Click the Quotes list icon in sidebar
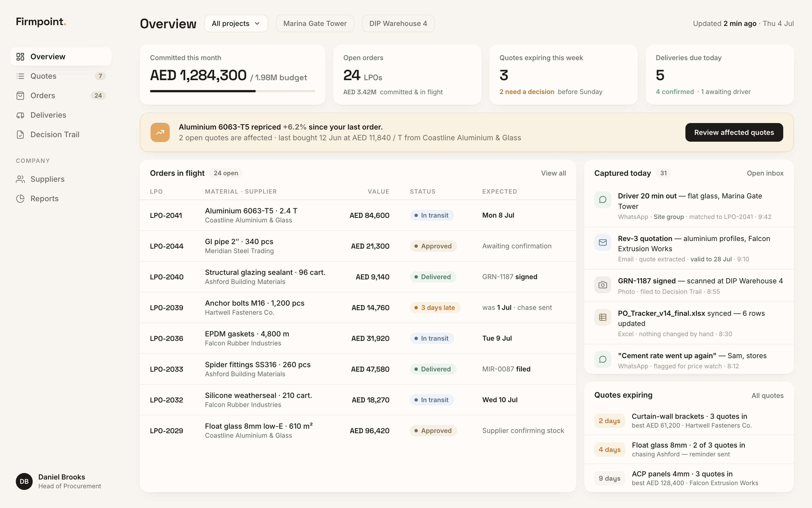812x508 pixels. pos(21,76)
